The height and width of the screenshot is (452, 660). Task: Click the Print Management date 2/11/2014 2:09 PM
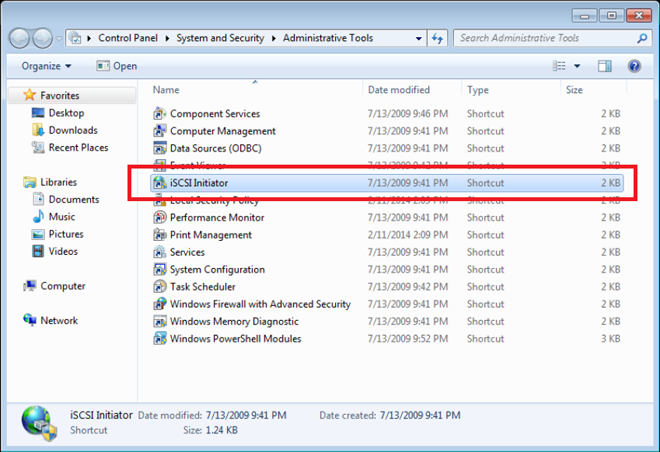(x=407, y=235)
